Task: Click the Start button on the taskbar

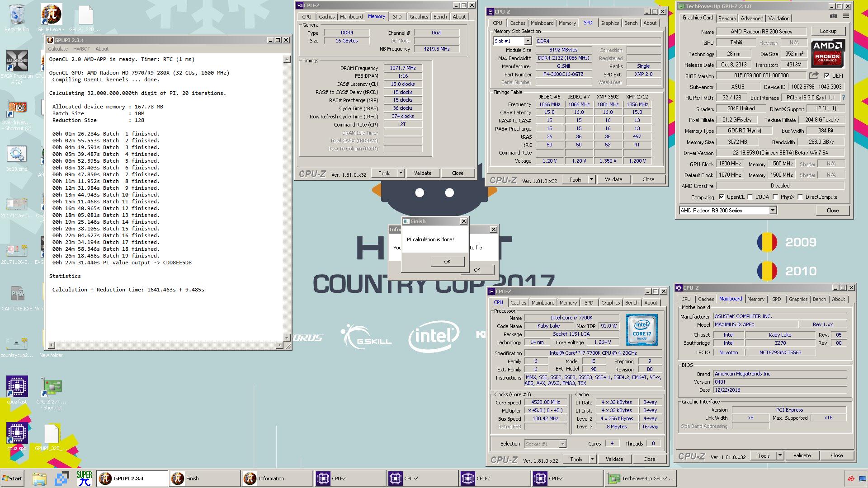Action: (x=13, y=479)
